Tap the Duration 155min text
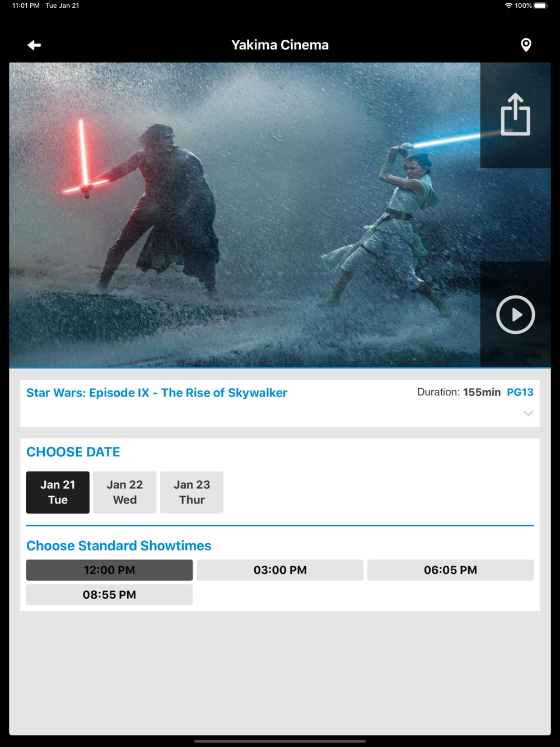 459,393
